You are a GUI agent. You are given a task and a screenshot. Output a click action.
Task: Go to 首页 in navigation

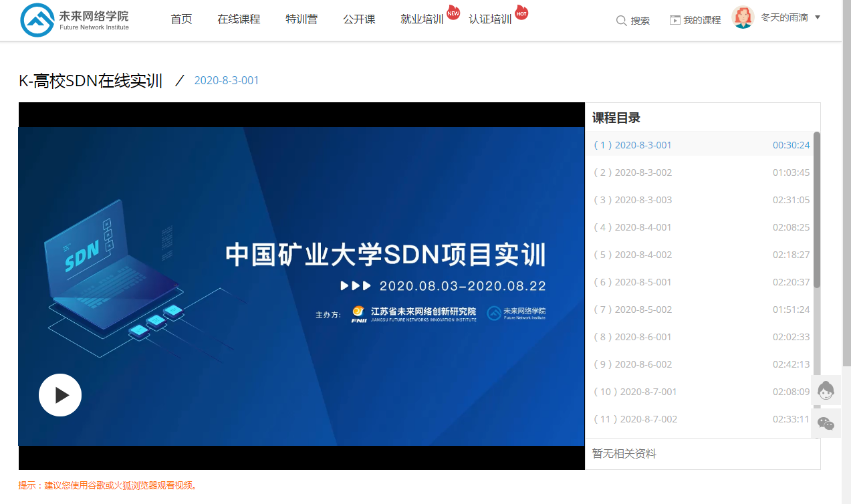[x=181, y=19]
